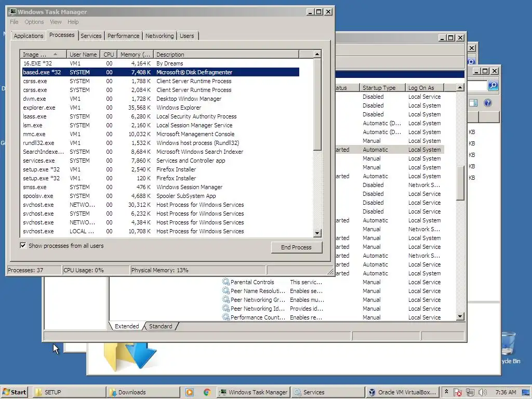
Task: Click the blue help question mark icon
Action: click(487, 103)
